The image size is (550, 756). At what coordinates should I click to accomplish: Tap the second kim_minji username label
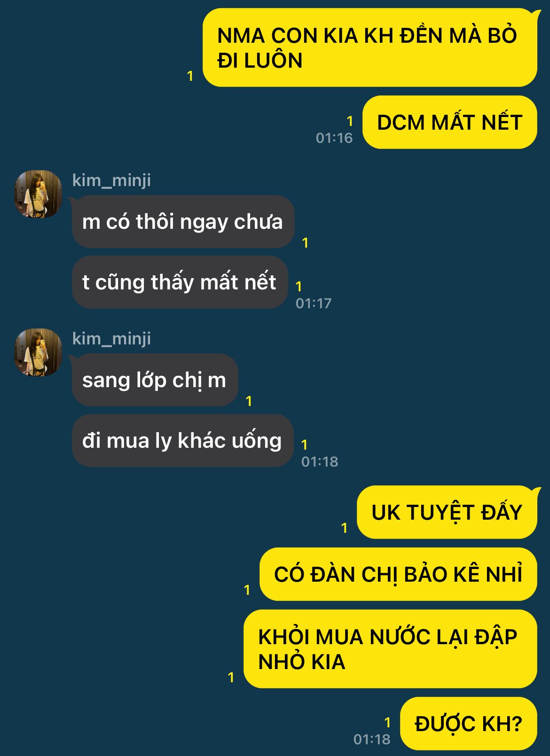[x=111, y=338]
